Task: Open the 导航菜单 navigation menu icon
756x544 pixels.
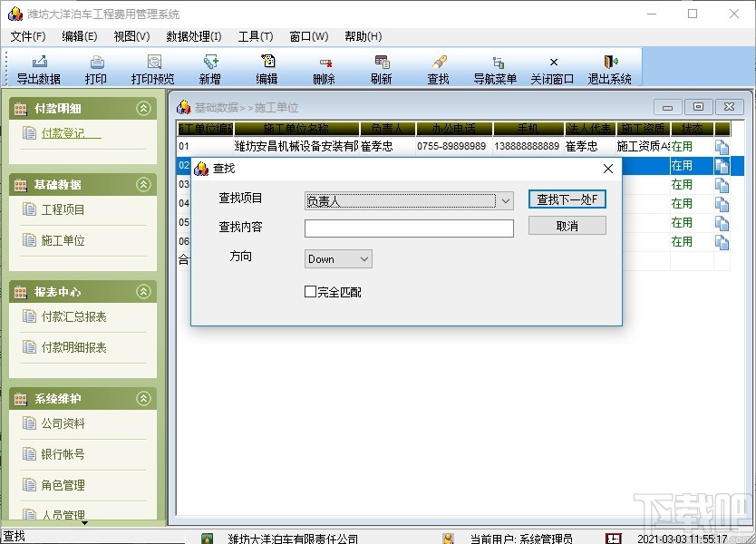Action: 494,67
